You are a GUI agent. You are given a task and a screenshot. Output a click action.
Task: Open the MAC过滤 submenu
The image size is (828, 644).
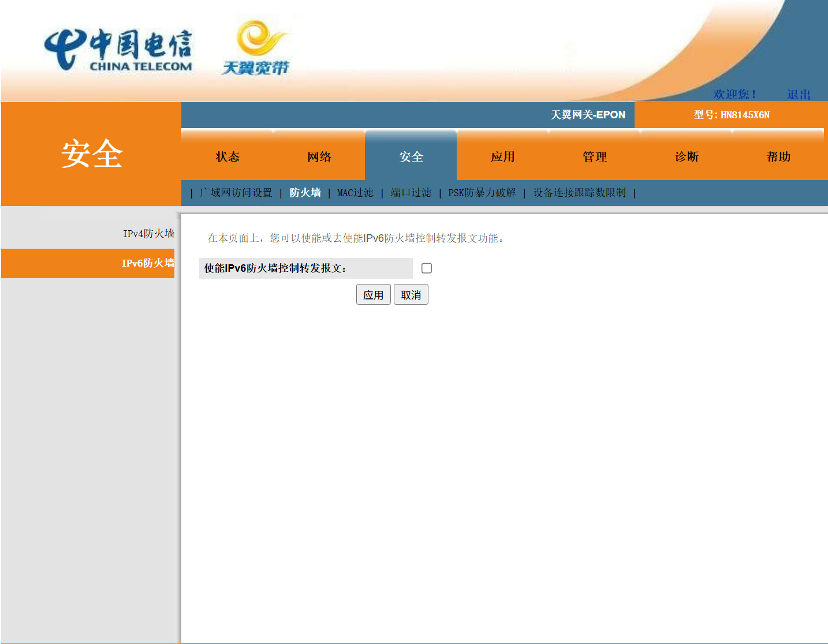point(355,193)
